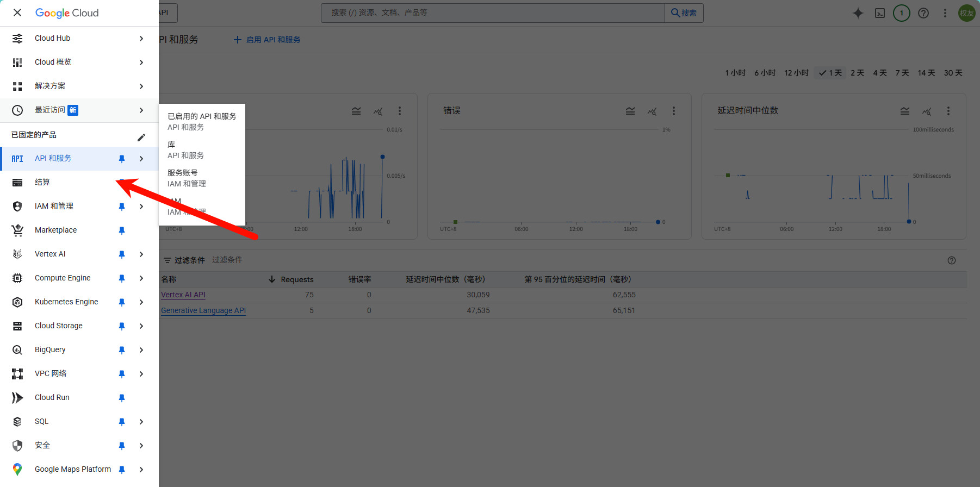
Task: Click the search input field
Action: point(492,13)
